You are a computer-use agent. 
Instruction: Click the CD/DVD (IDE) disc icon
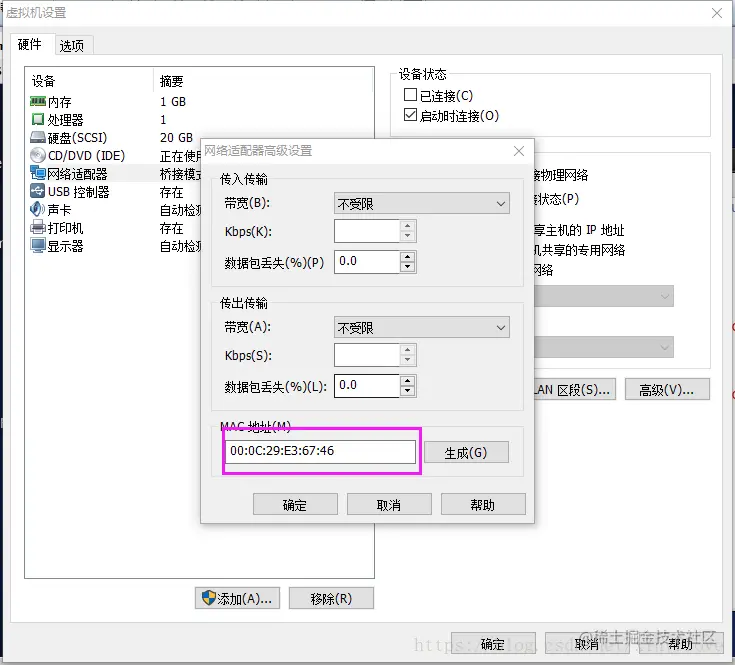[x=38, y=155]
